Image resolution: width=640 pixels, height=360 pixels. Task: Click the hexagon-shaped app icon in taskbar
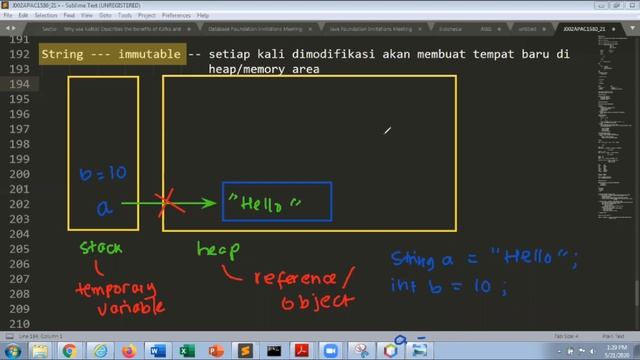click(390, 351)
